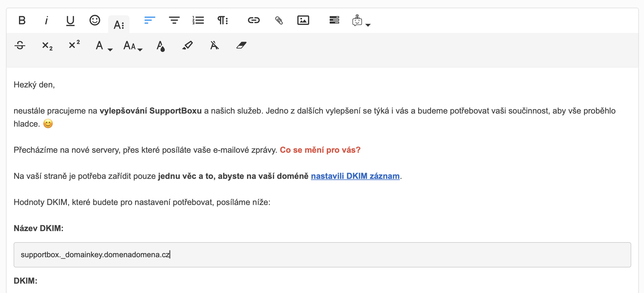Image resolution: width=644 pixels, height=293 pixels.
Task: Open text alignment options
Action: pos(150,20)
